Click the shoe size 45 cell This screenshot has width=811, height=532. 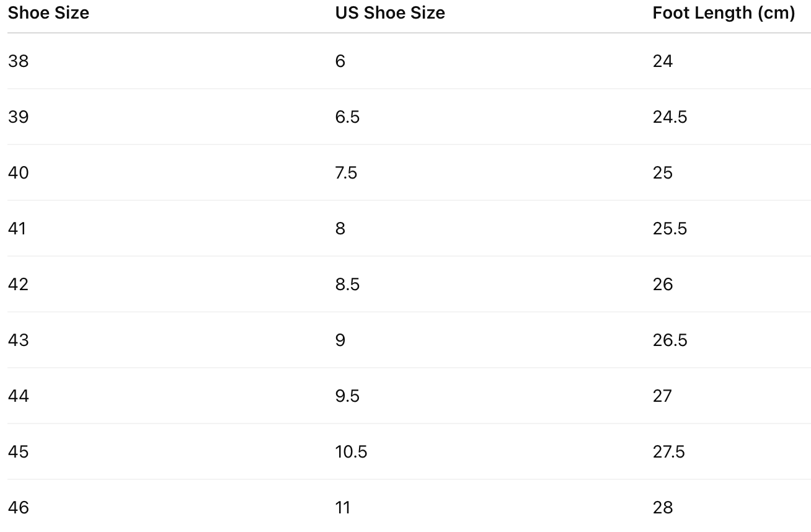tap(19, 451)
